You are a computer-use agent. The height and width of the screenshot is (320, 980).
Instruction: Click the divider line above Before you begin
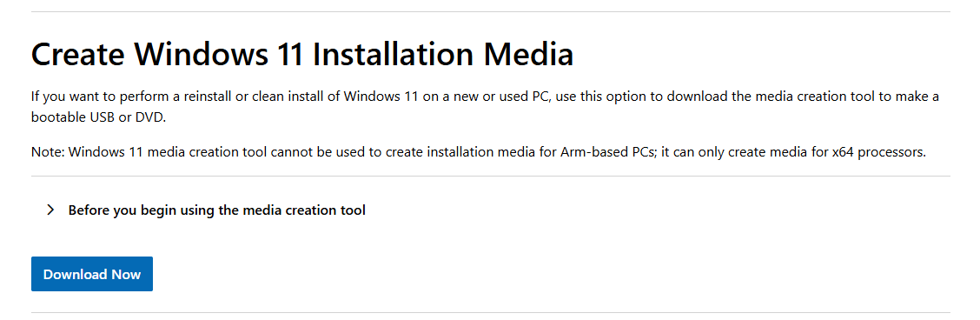[x=491, y=177]
